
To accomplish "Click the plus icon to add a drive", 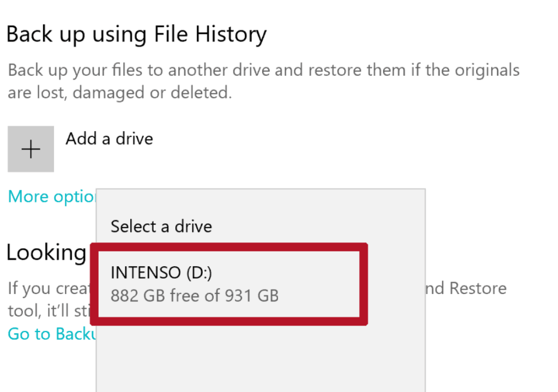I will point(31,149).
